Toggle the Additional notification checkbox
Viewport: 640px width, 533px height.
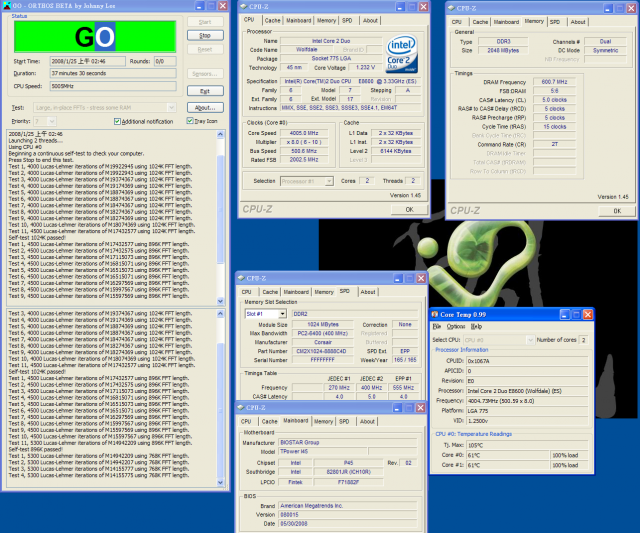click(117, 121)
